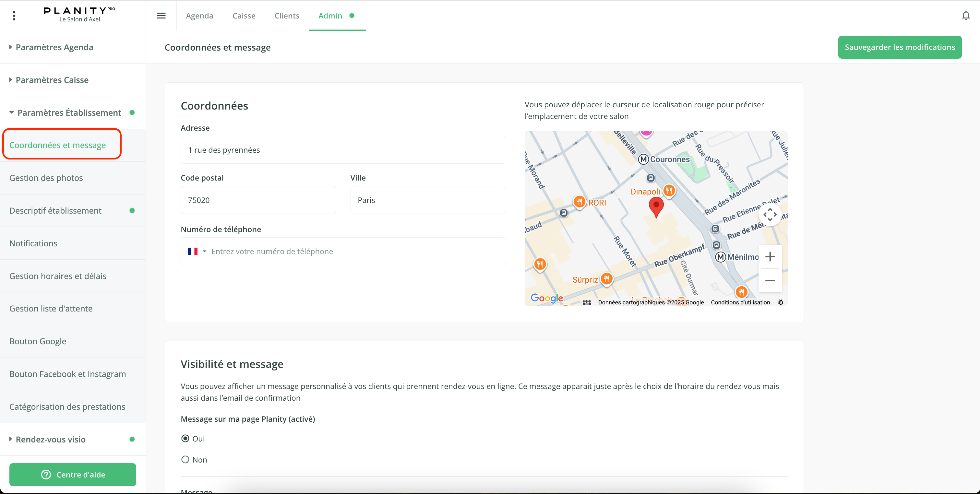The image size is (980, 494).
Task: Open the Clients tab
Action: [287, 16]
